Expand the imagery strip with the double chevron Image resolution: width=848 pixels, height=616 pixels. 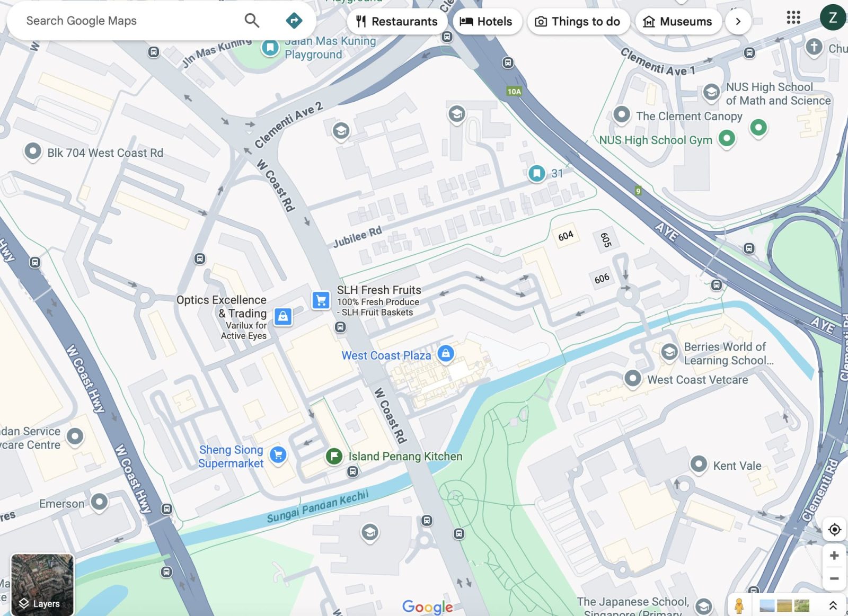(x=833, y=605)
